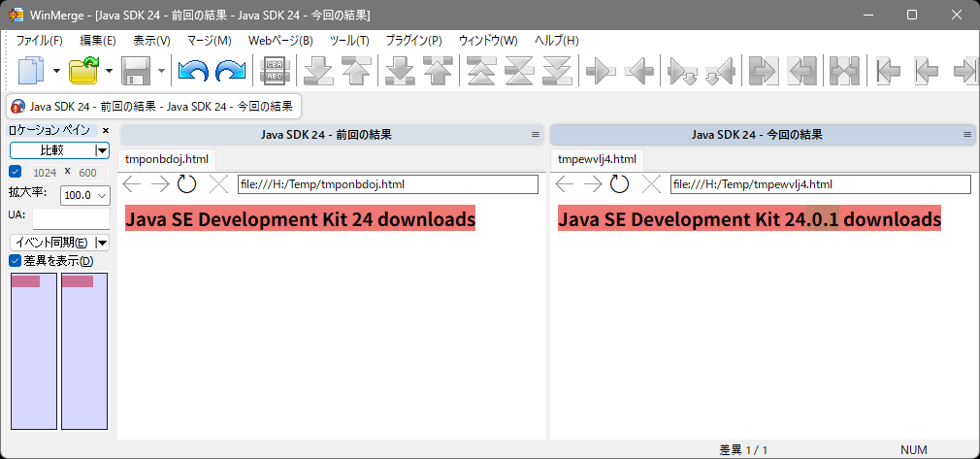Viewport: 980px width, 459px height.
Task: Click the right pane URL address field
Action: (821, 184)
